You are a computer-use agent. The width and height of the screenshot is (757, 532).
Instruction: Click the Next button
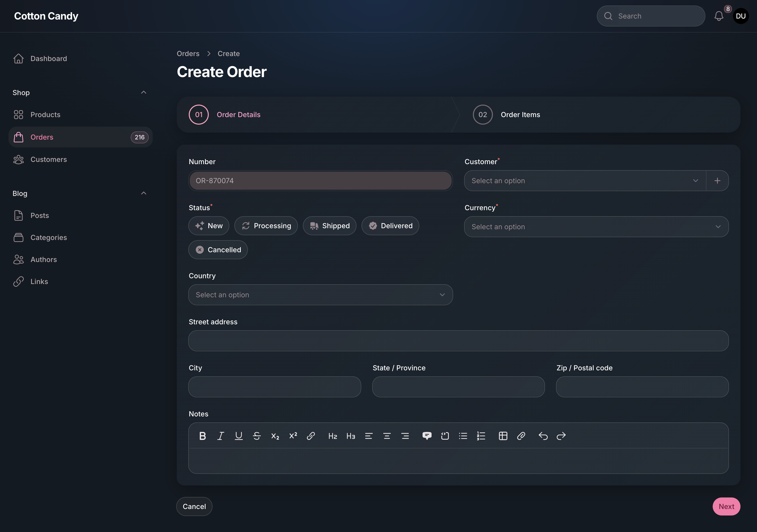coord(726,506)
